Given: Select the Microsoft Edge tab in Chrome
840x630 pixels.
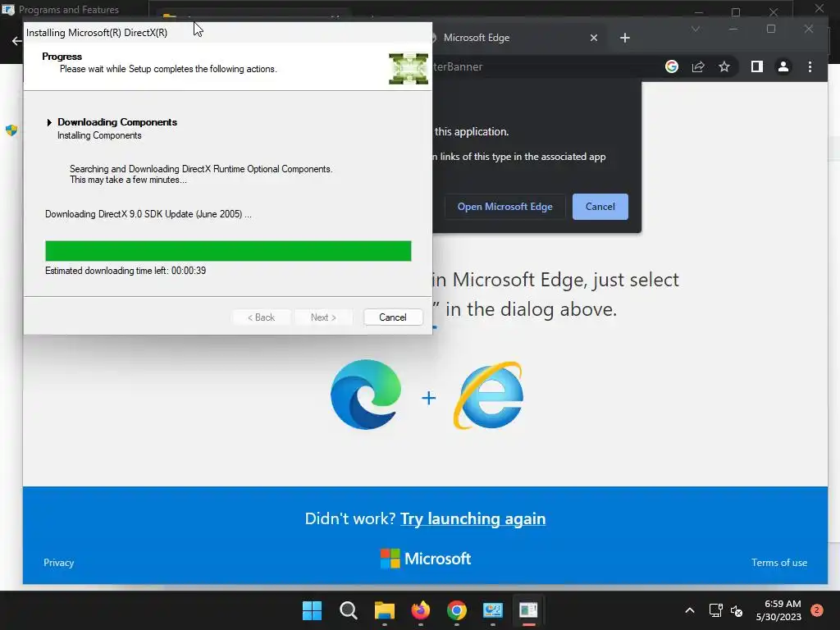Looking at the screenshot, I should tap(514, 38).
